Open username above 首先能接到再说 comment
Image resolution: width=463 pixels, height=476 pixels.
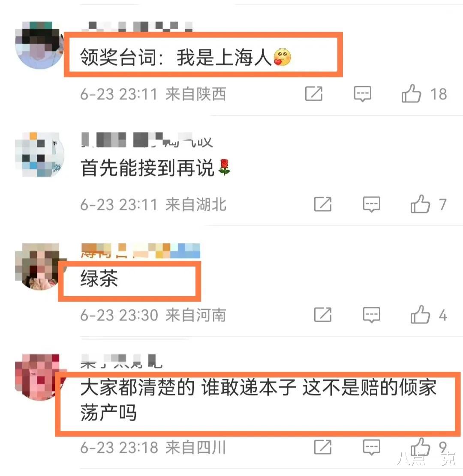point(147,141)
